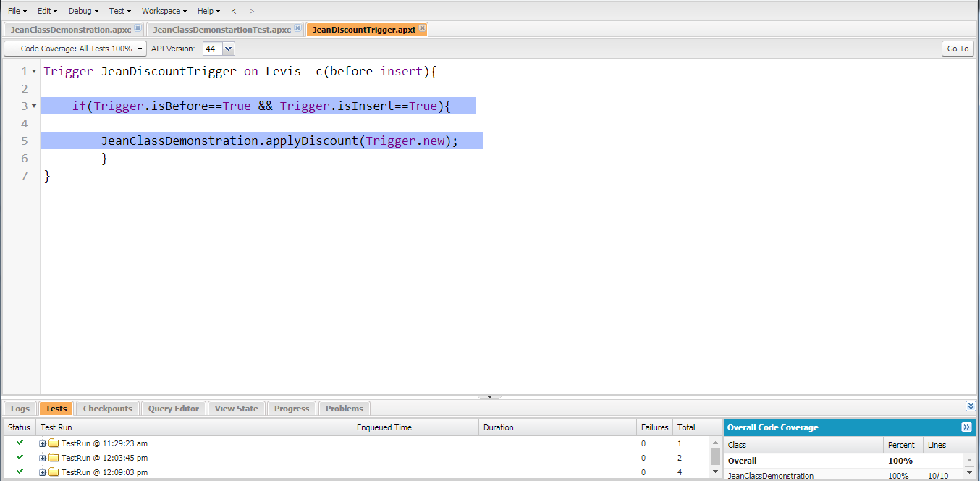Open the Debug menu
Screen dimensions: 980x481
(81, 11)
